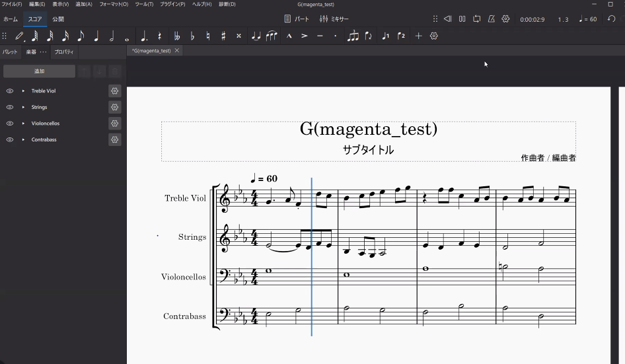Click the undo arrow
The height and width of the screenshot is (364, 625).
pyautogui.click(x=611, y=18)
